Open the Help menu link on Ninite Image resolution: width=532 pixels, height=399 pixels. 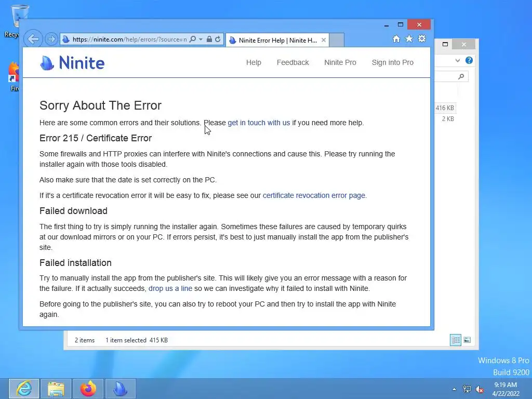[x=254, y=62]
